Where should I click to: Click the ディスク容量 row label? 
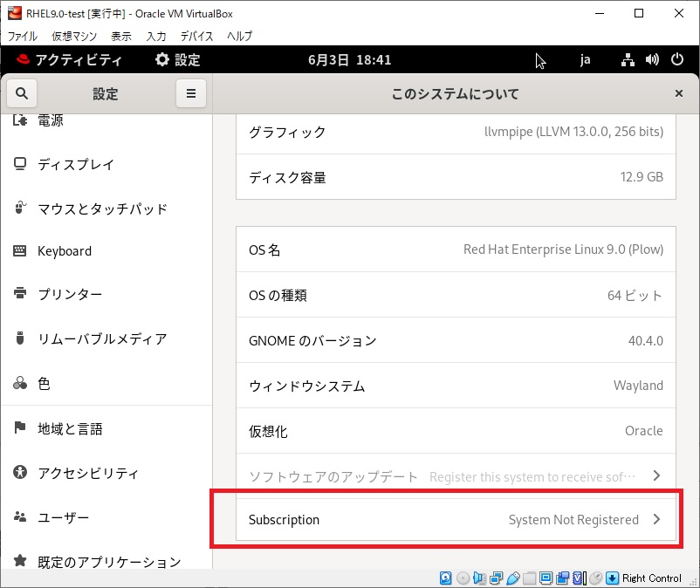coord(287,178)
